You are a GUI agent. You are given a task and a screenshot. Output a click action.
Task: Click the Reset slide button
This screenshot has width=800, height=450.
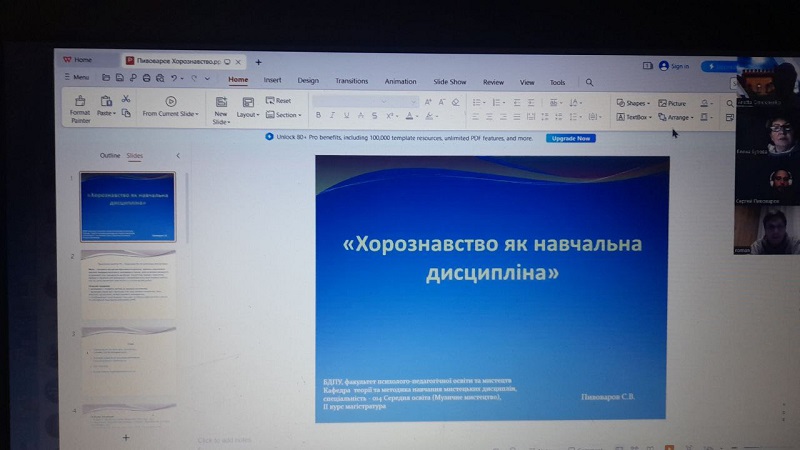pyautogui.click(x=279, y=101)
